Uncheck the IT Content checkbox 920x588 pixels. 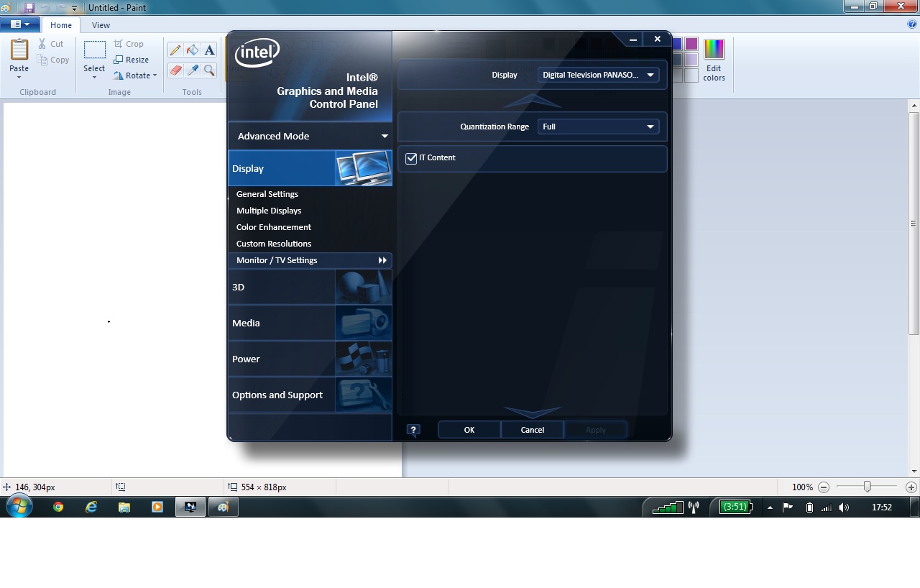411,158
